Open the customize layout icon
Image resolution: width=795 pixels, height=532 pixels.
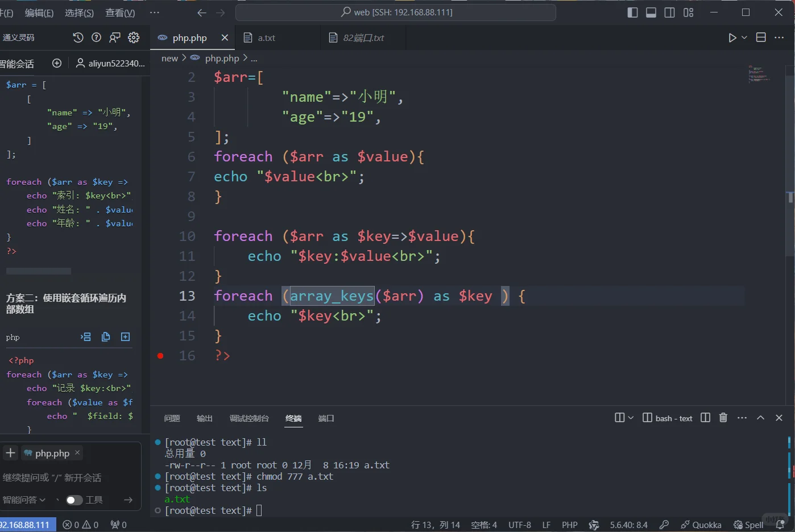tap(689, 13)
